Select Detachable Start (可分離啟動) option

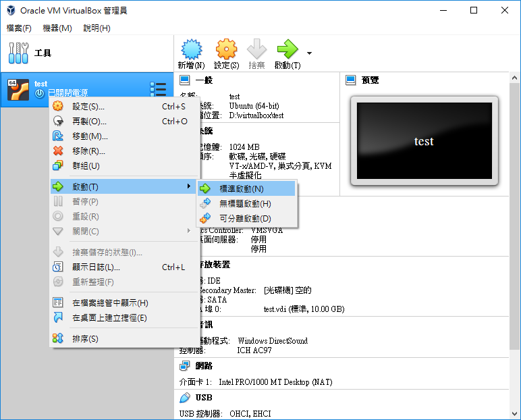coord(246,219)
